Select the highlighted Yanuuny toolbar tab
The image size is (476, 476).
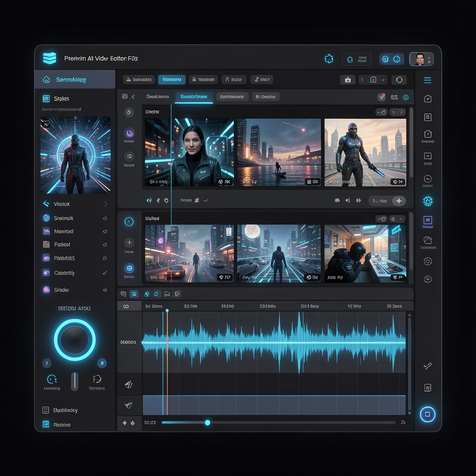click(x=172, y=79)
